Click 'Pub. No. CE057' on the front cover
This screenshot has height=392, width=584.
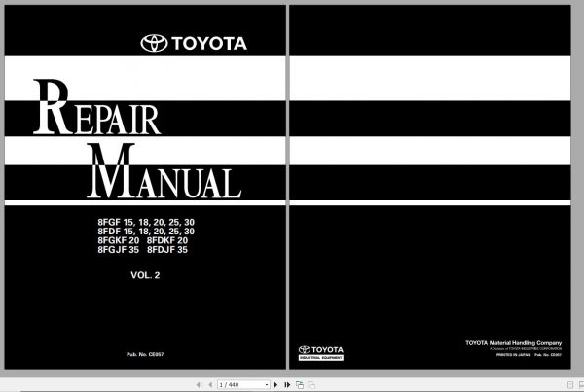tap(145, 354)
